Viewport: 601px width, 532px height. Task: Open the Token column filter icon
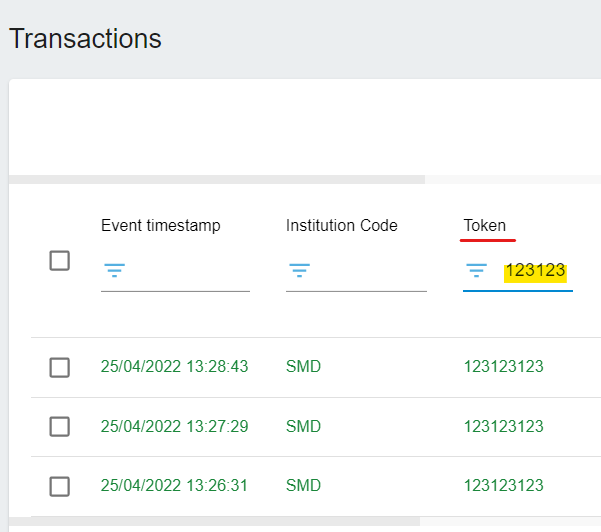(x=476, y=270)
